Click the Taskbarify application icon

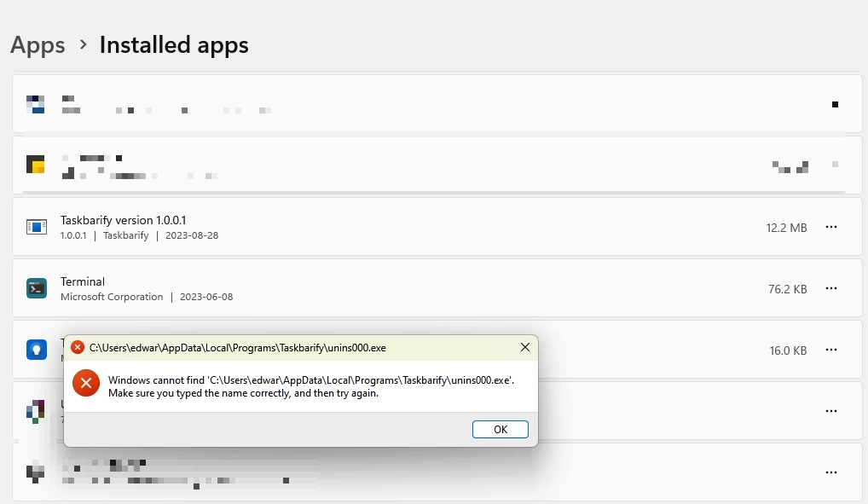35,227
